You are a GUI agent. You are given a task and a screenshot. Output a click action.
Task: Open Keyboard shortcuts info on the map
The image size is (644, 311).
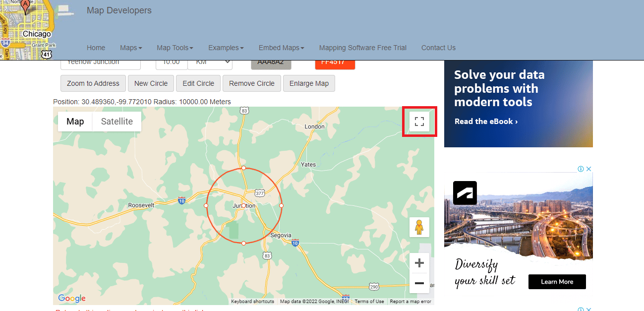click(x=252, y=301)
